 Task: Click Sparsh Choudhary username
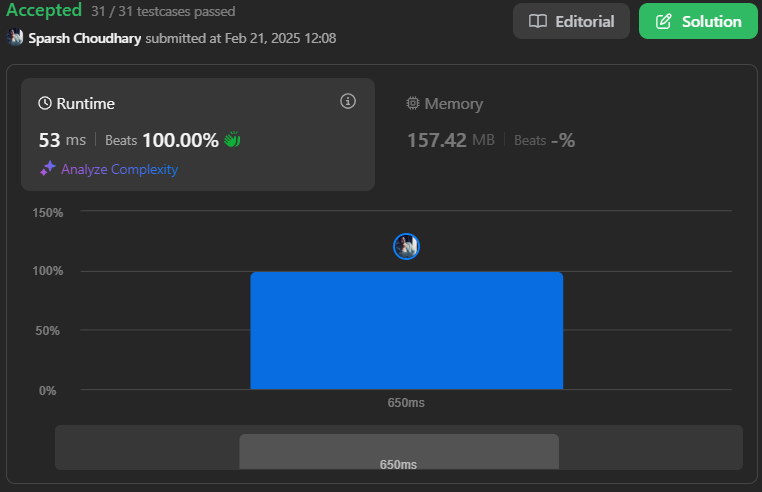pyautogui.click(x=85, y=38)
